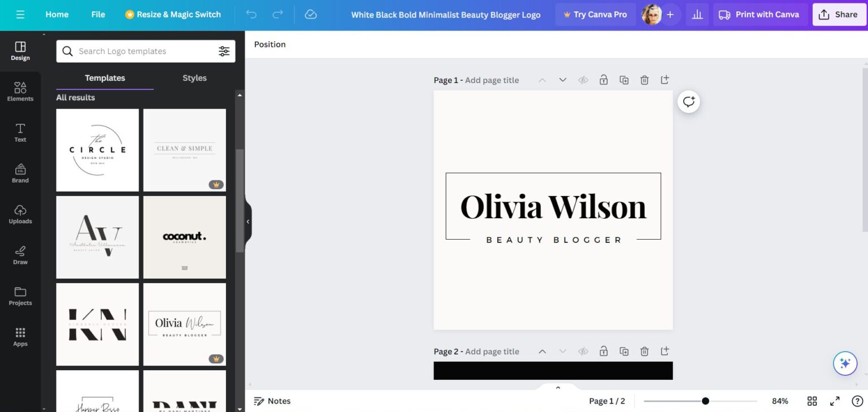Viewport: 868px width, 412px height.
Task: Open the Apps panel
Action: (20, 336)
